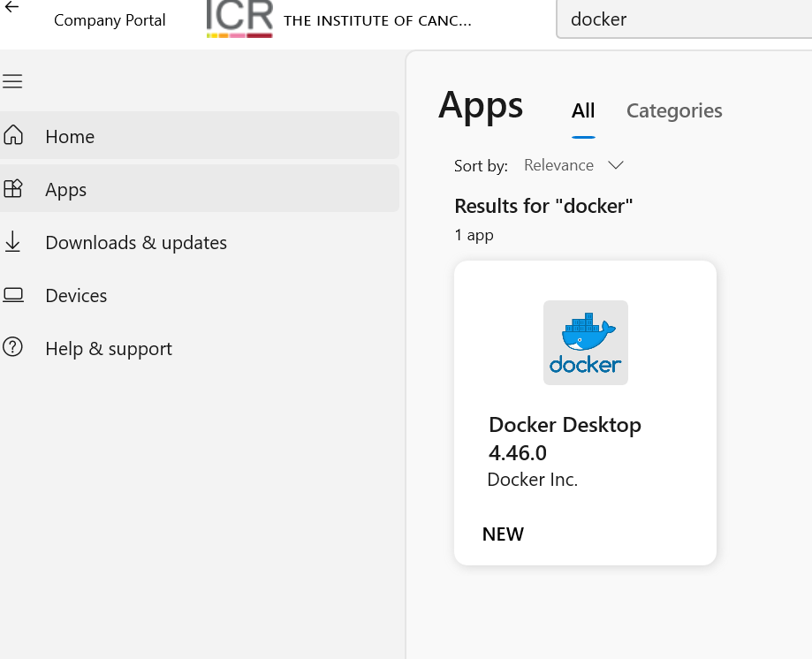Click the search box containing docker
Screen dimensions: 812x659
[684, 19]
